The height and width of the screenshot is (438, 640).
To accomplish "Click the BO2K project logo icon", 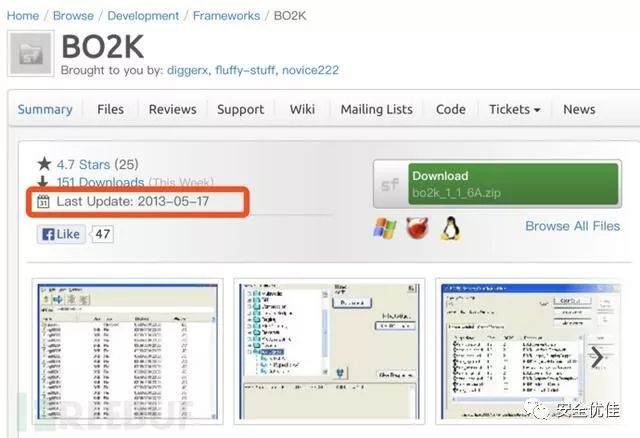I will pyautogui.click(x=31, y=53).
